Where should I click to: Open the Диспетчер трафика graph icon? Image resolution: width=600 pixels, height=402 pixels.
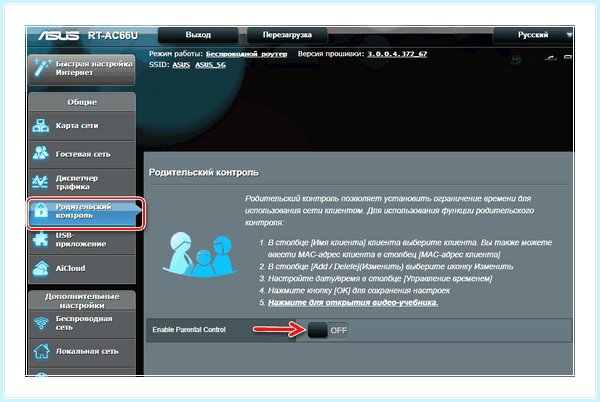(40, 182)
